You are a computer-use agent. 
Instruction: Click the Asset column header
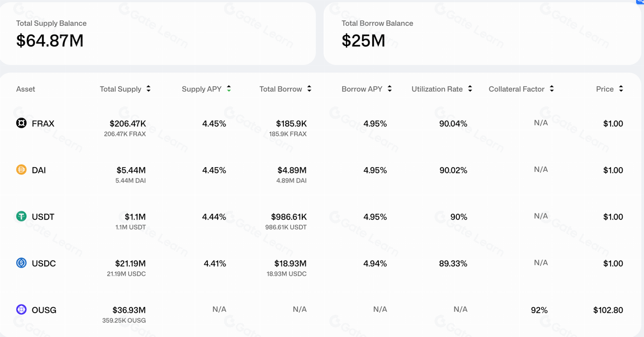[x=25, y=89]
